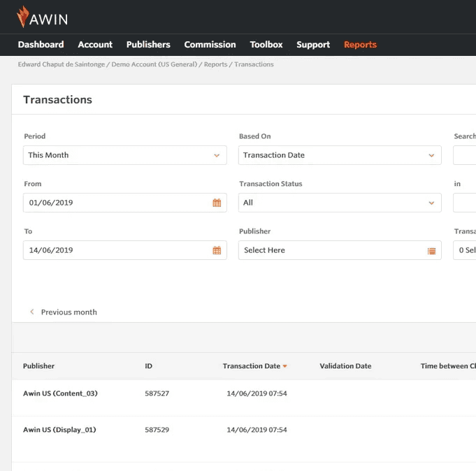Viewport: 476px width, 471px height.
Task: Click the Transactions breadcrumb link
Action: coord(254,64)
